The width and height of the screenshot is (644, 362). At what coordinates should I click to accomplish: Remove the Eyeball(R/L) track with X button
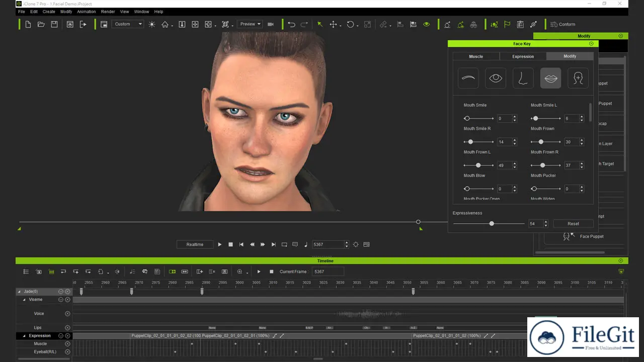pos(67,352)
